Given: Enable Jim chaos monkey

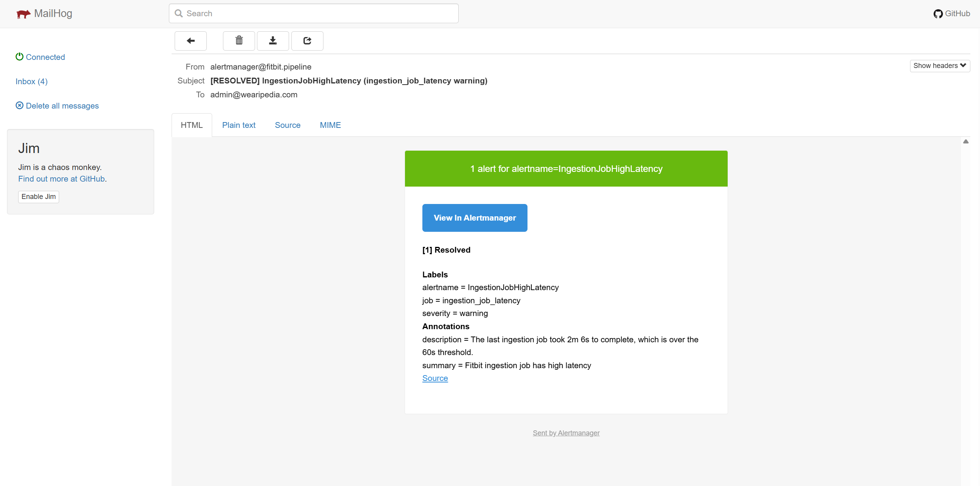Looking at the screenshot, I should (38, 197).
